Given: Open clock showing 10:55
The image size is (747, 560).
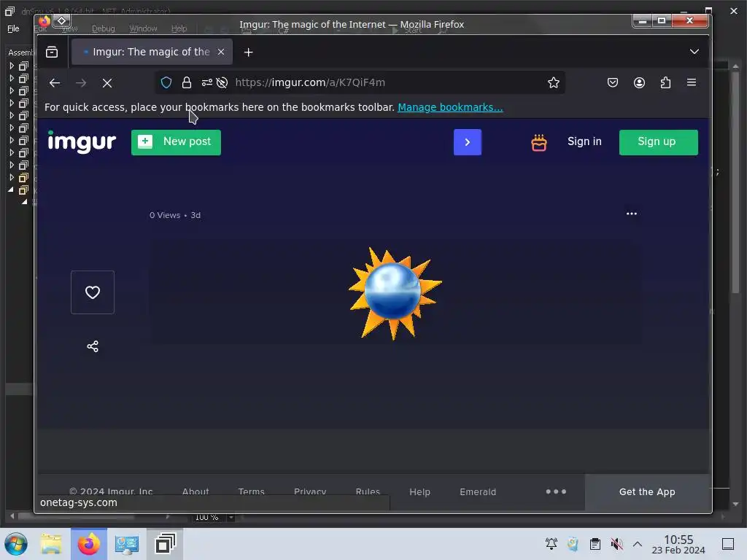Looking at the screenshot, I should click(678, 544).
